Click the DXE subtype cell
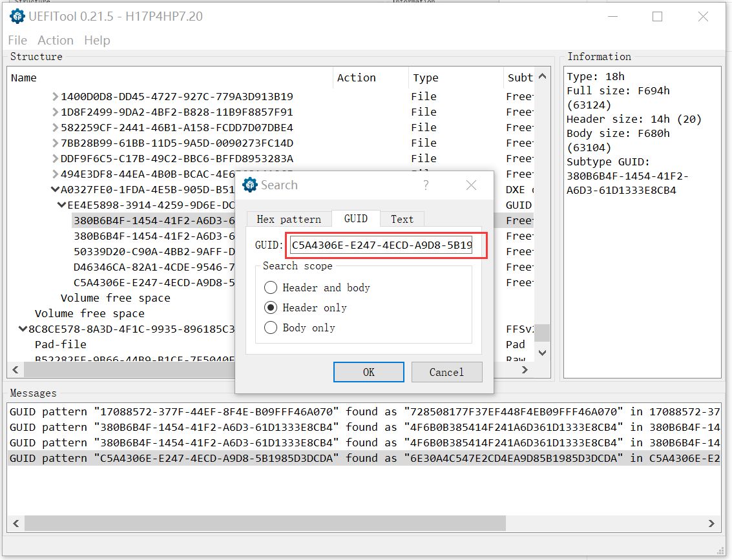This screenshot has width=732, height=560. point(519,189)
